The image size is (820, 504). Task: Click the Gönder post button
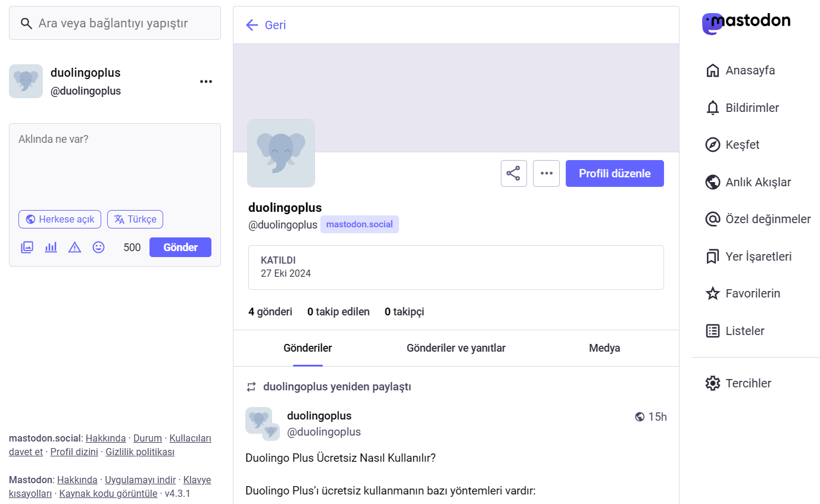[180, 247]
